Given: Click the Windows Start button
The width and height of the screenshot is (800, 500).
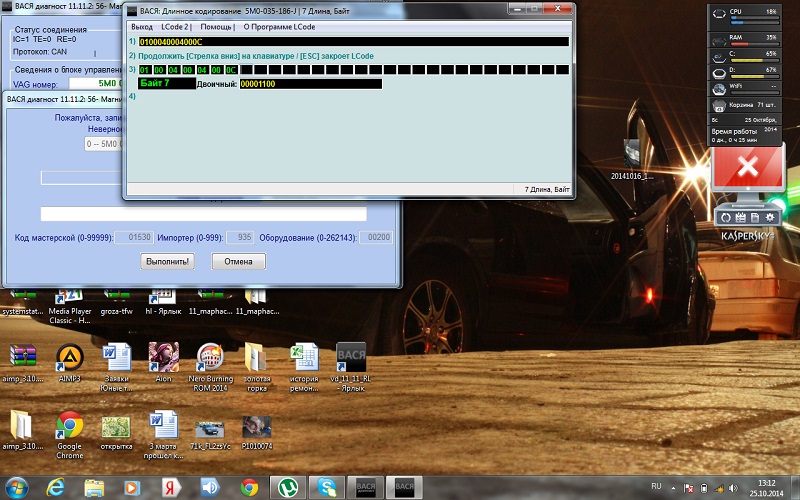Looking at the screenshot, I should pyautogui.click(x=18, y=487).
